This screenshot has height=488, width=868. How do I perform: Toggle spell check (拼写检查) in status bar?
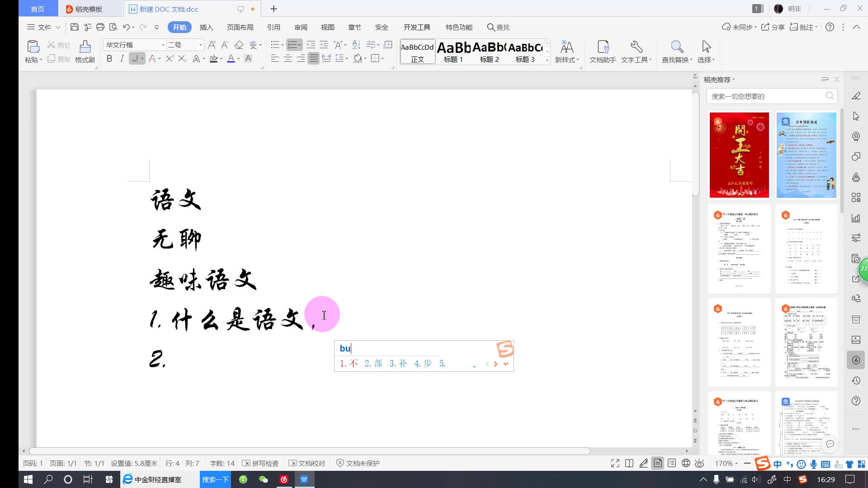pyautogui.click(x=260, y=463)
